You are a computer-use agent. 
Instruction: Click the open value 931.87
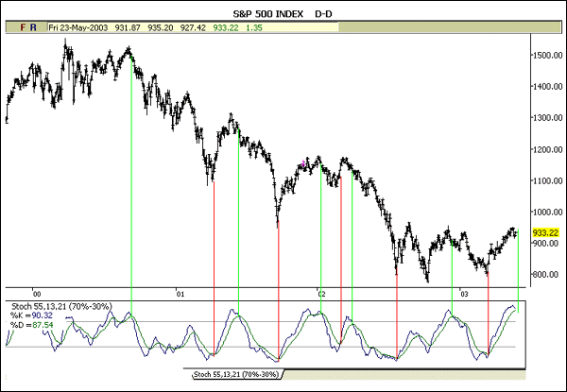pyautogui.click(x=128, y=27)
